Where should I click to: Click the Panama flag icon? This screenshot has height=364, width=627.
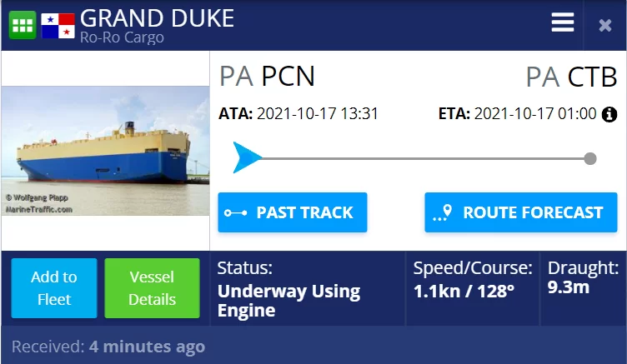tap(58, 25)
